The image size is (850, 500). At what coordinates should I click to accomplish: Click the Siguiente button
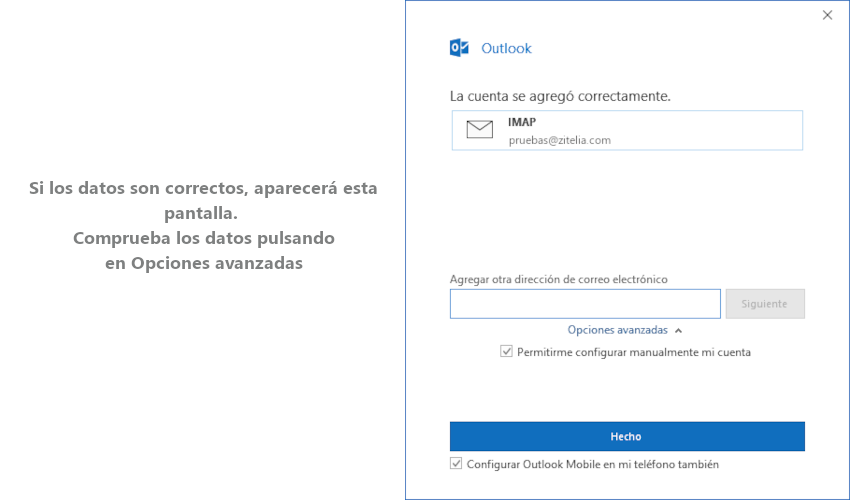click(x=765, y=304)
